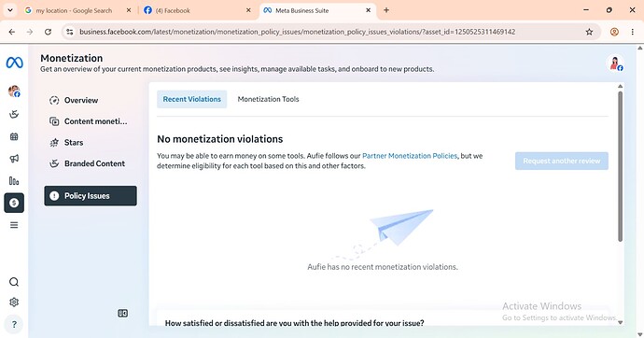This screenshot has height=338, width=644.
Task: Open the Insights bar chart icon
Action: [x=14, y=181]
